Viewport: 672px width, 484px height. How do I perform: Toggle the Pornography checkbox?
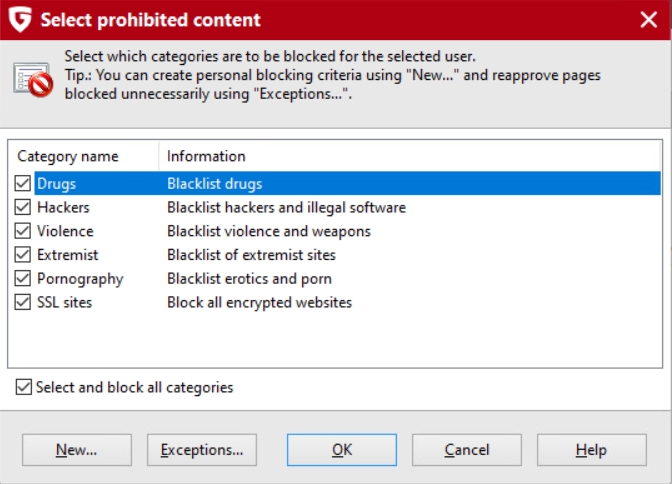(23, 279)
